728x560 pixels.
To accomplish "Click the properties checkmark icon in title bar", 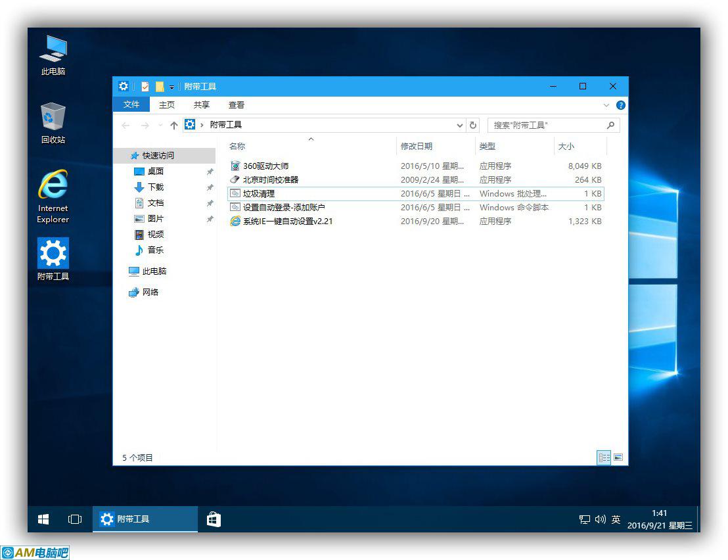I will pyautogui.click(x=145, y=86).
